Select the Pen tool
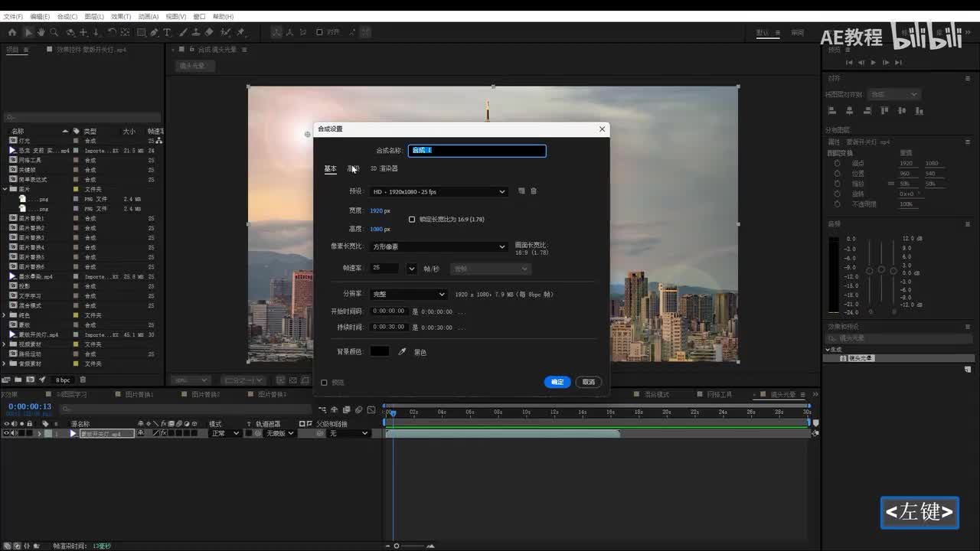 click(155, 32)
